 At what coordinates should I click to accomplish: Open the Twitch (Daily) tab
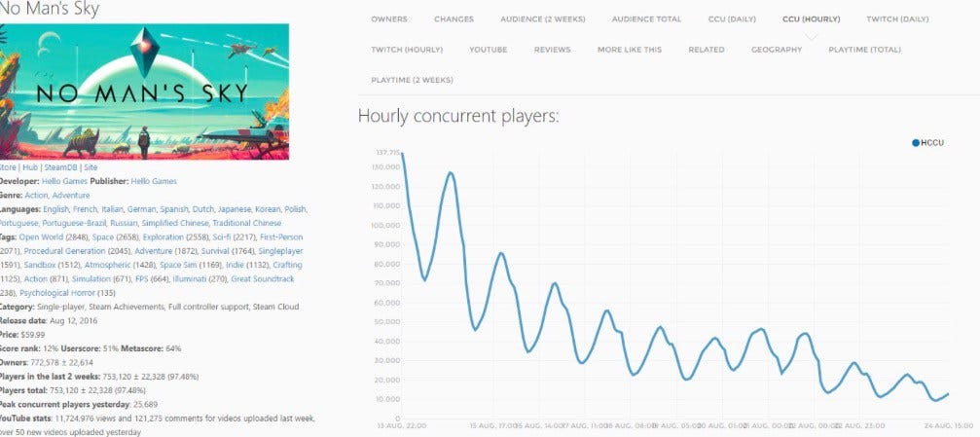click(897, 19)
